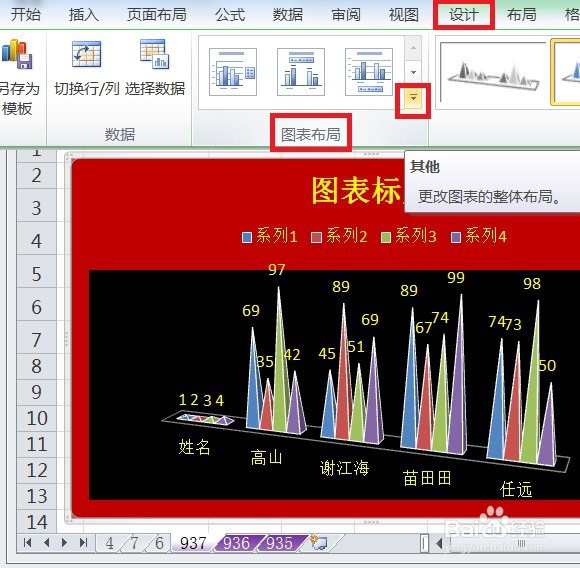This screenshot has height=568, width=580.
Task: Apply the third chart layout thumbnail
Action: (369, 72)
